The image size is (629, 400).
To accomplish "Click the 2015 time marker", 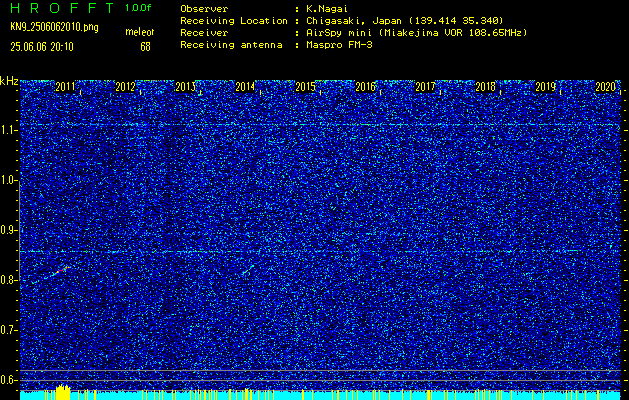I will [305, 87].
